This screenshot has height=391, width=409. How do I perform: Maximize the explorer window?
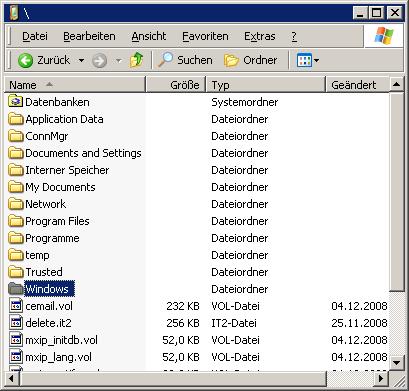pyautogui.click(x=377, y=13)
